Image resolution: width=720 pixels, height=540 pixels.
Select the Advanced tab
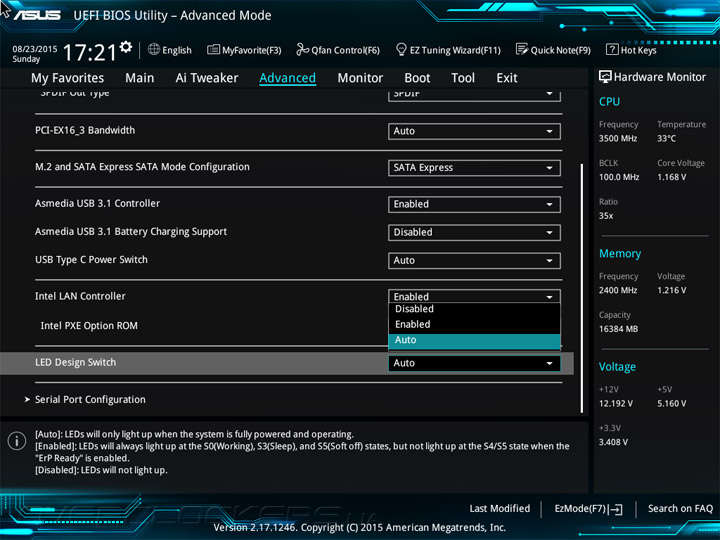(x=287, y=78)
